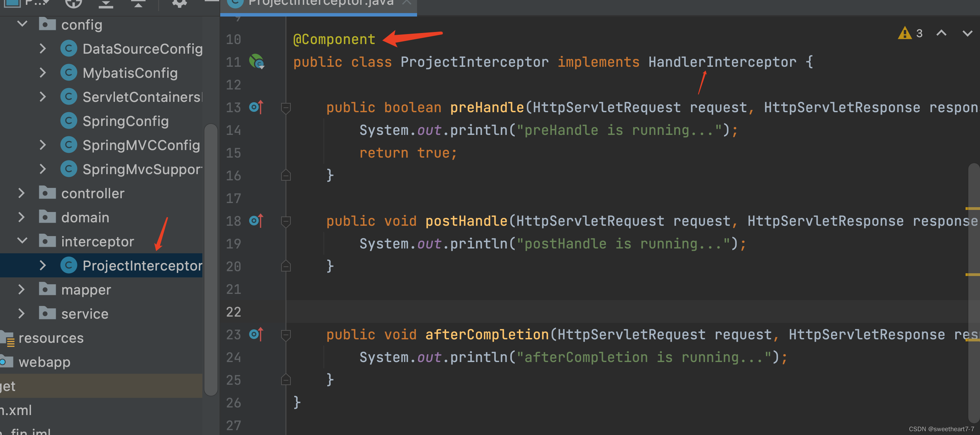Click the HandlerInterceptor interface name

pos(722,62)
